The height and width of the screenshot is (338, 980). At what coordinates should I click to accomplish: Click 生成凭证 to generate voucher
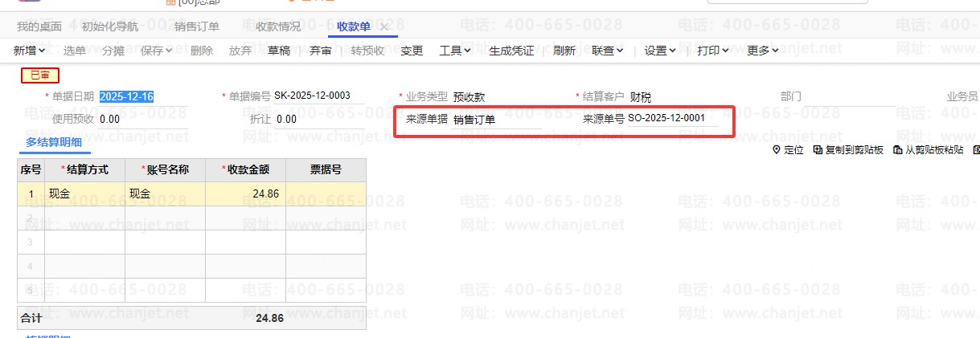[x=511, y=51]
